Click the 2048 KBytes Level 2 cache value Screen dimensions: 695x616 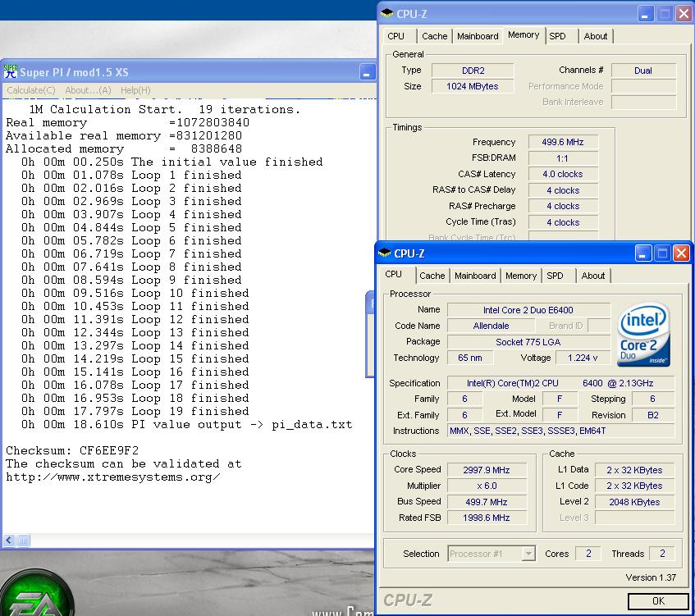click(x=634, y=502)
